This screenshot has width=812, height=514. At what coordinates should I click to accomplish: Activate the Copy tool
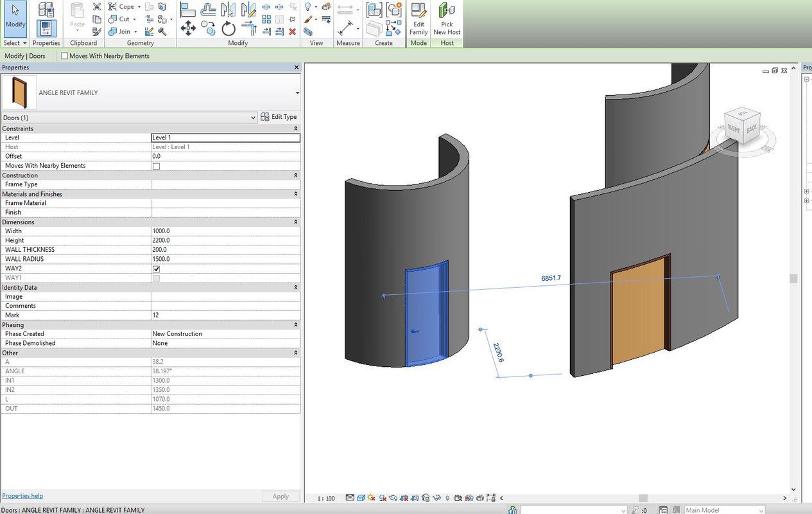(x=208, y=28)
